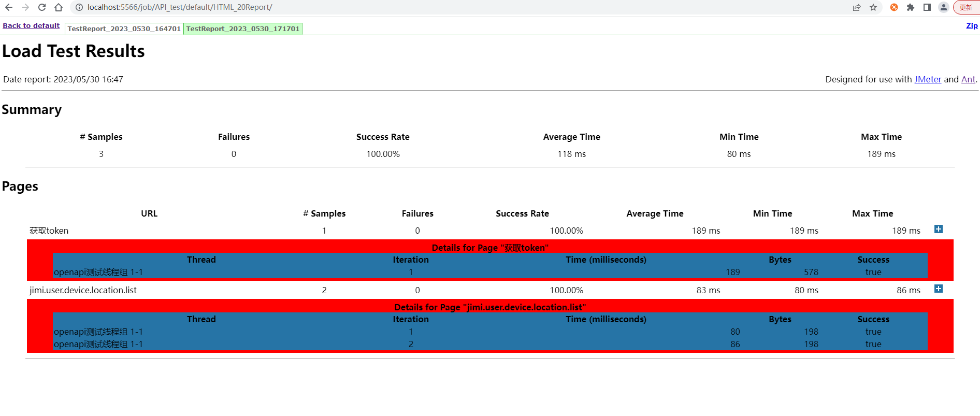This screenshot has height=416, width=980.
Task: Open the extensions puzzle-piece menu
Action: click(x=911, y=7)
